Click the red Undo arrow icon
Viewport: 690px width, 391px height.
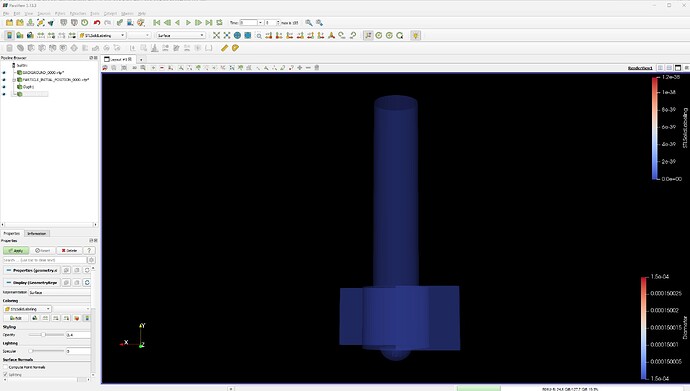[x=97, y=23]
